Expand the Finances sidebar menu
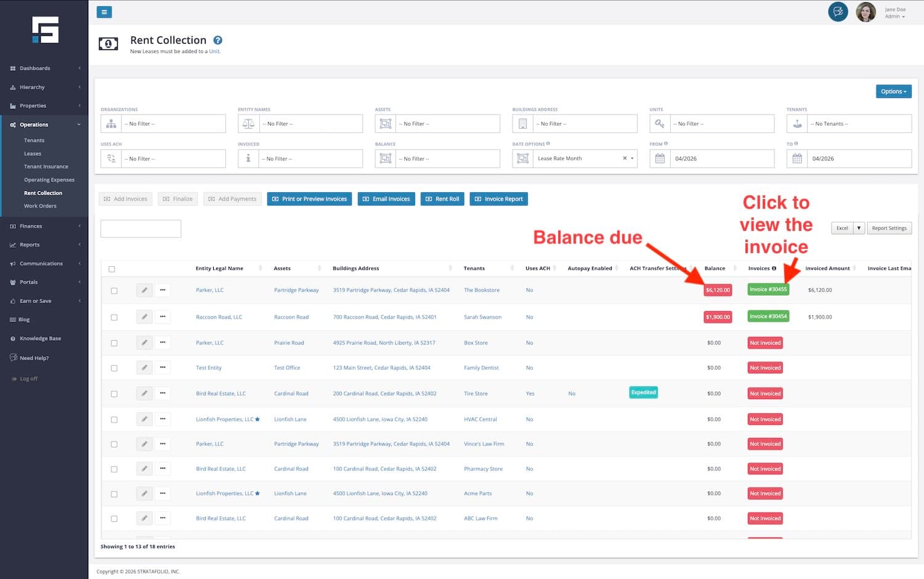 31,226
